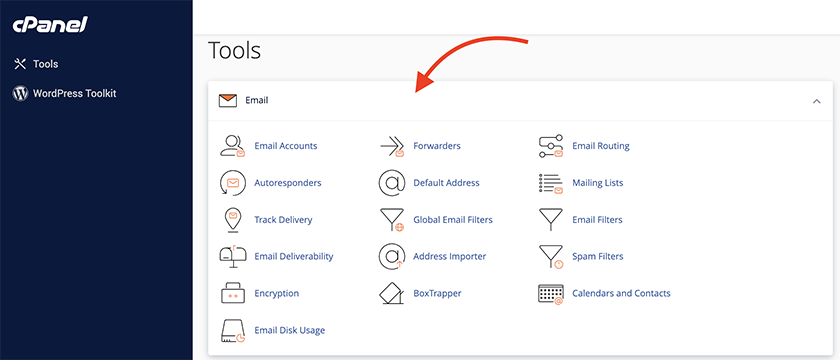Click the Address Importer icon

(x=392, y=257)
